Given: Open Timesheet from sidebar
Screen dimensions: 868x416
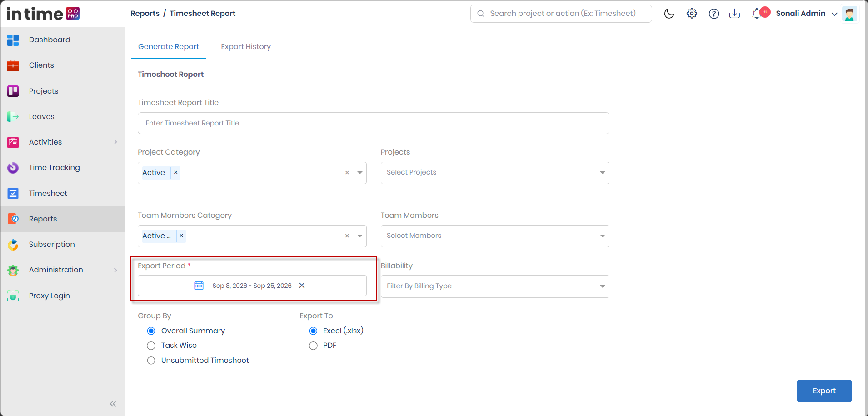Looking at the screenshot, I should pyautogui.click(x=63, y=193).
